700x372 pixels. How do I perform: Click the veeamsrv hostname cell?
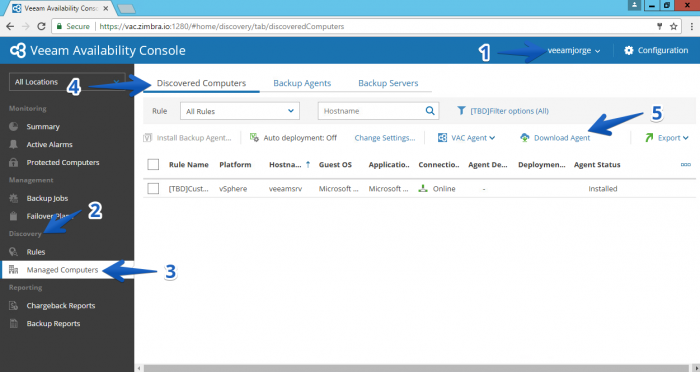285,188
